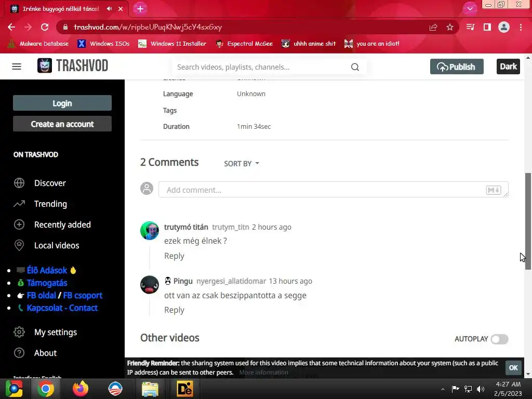Open the About page
Viewport: 532px width, 399px height.
pos(45,353)
